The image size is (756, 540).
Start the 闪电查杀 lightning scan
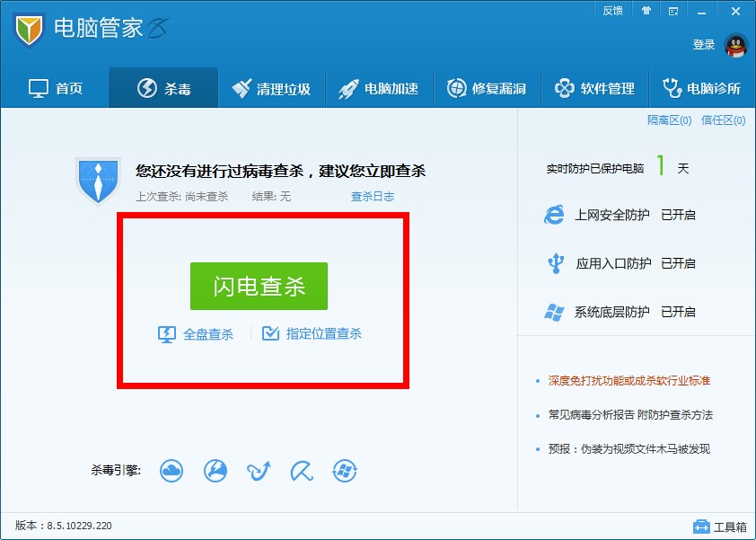(259, 286)
